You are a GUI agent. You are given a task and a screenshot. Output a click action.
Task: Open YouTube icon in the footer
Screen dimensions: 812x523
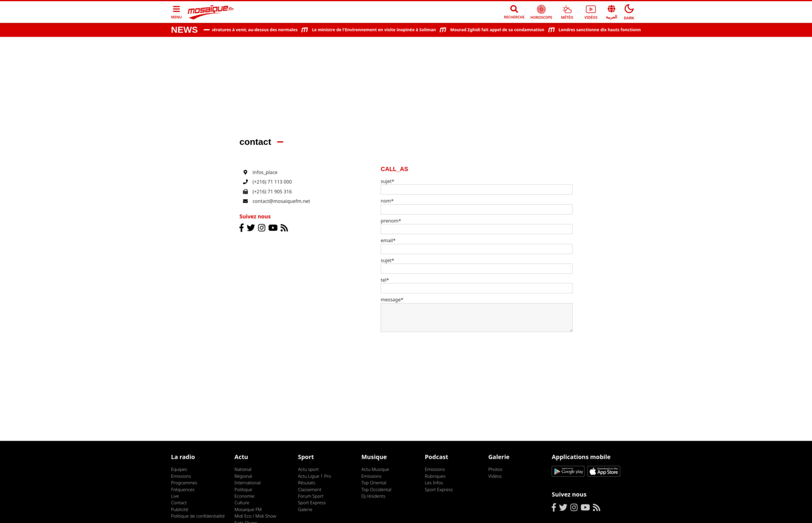coord(585,508)
